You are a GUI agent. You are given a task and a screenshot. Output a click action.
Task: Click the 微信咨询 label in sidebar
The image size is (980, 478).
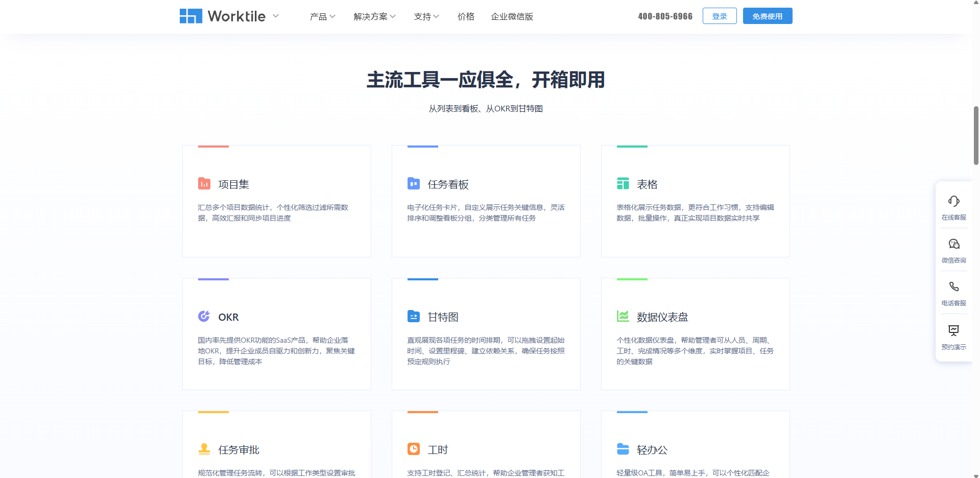click(954, 260)
